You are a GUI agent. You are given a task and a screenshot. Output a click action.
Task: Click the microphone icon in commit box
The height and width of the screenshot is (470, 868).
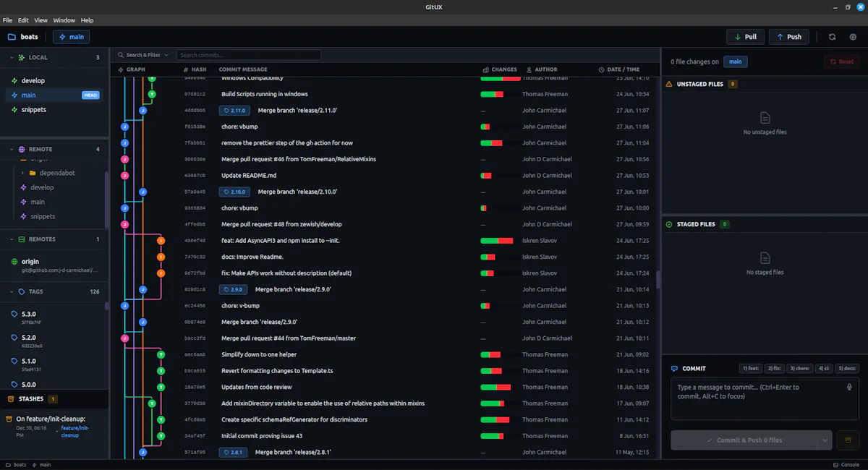[x=849, y=387]
